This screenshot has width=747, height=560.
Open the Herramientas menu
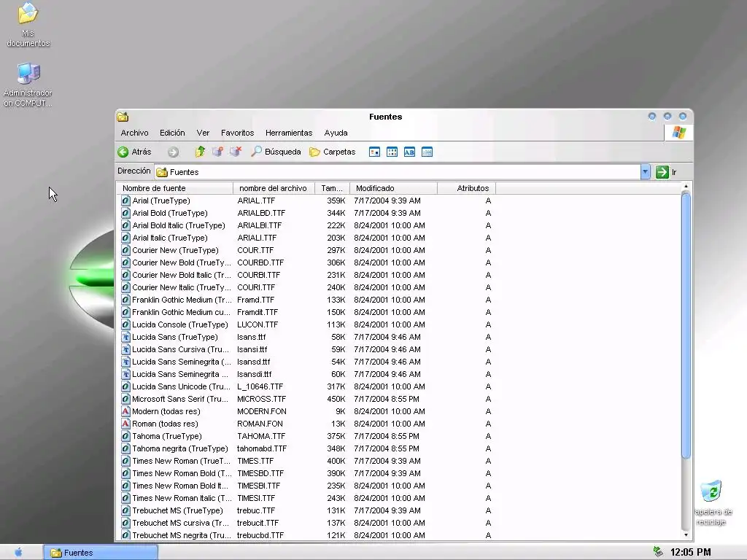[x=289, y=133]
